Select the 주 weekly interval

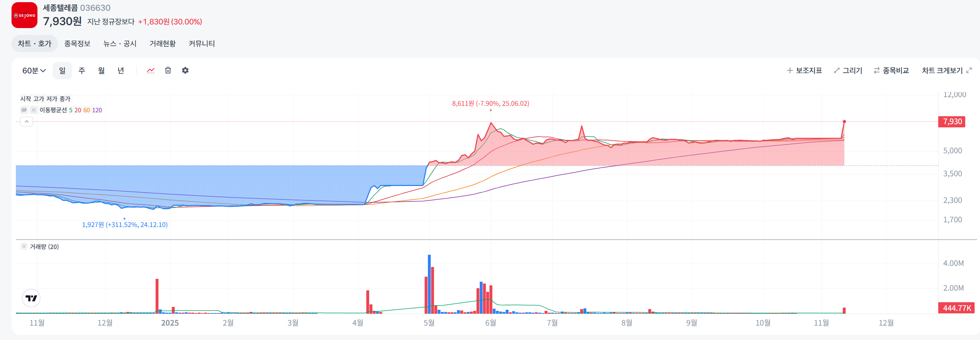pos(82,71)
